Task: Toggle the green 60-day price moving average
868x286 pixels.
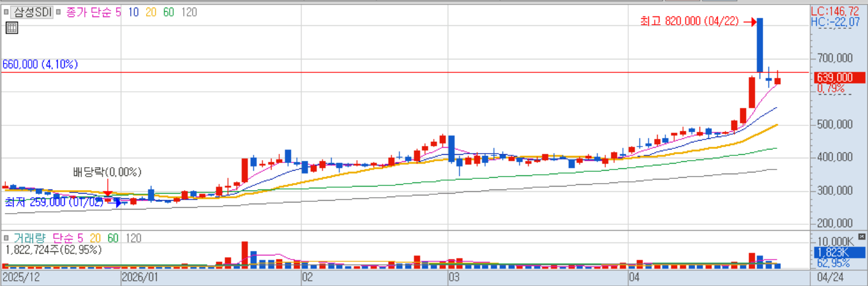Action: tap(168, 12)
